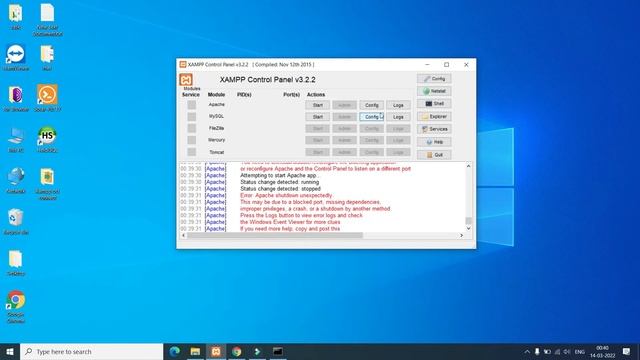Open the Windows Start menu

pos(10,351)
